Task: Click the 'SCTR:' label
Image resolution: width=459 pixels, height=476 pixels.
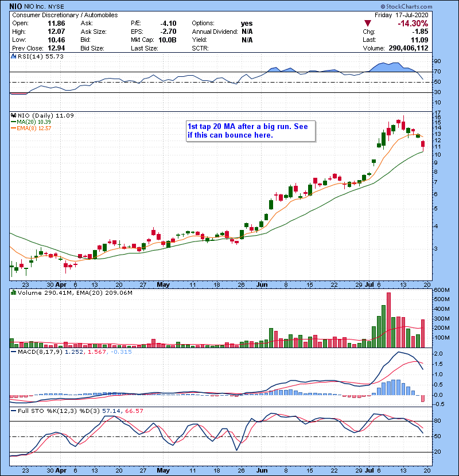Action: (200, 48)
